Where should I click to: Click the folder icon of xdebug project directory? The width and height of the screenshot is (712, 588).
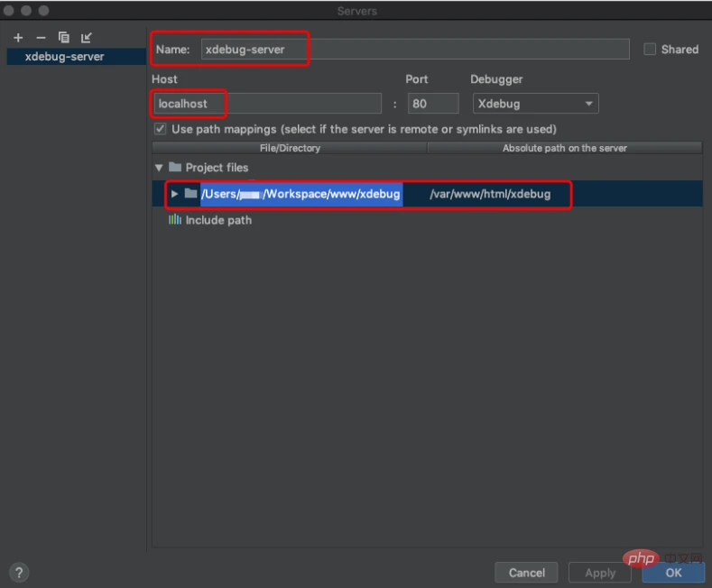pos(190,194)
